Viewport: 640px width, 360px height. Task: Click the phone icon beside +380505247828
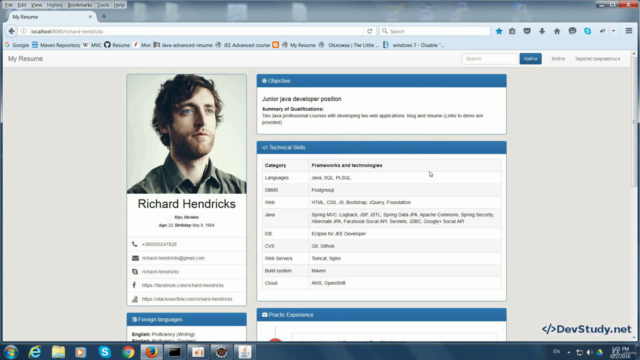pyautogui.click(x=135, y=244)
